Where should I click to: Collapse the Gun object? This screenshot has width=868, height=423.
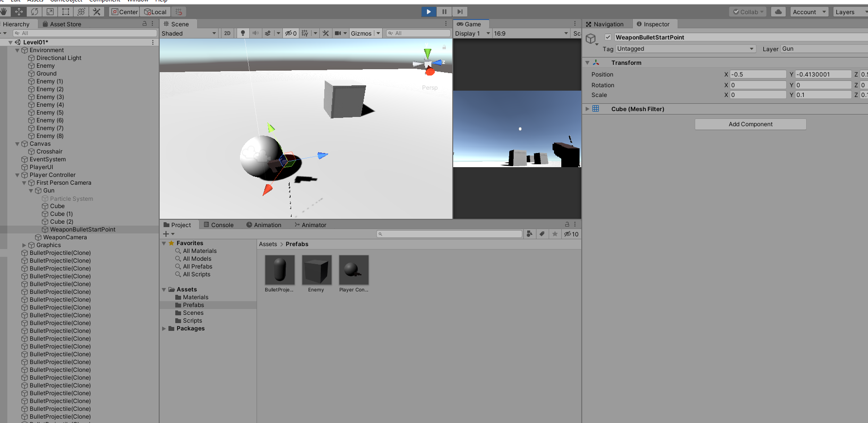31,191
